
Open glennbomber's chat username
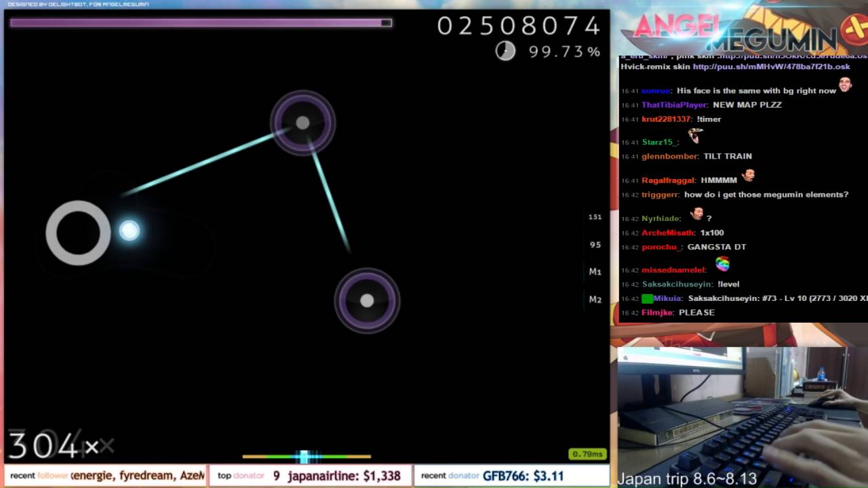tap(669, 157)
